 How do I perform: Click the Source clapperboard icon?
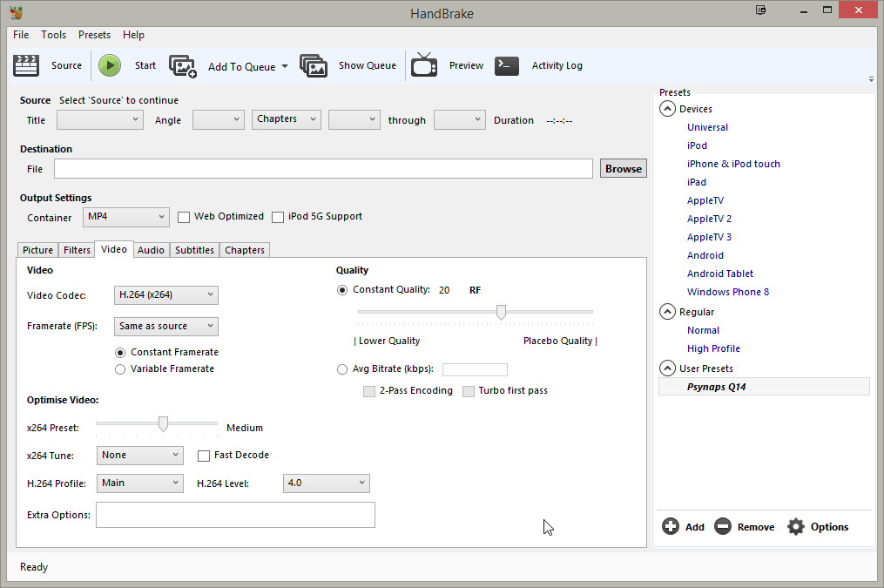tap(26, 65)
